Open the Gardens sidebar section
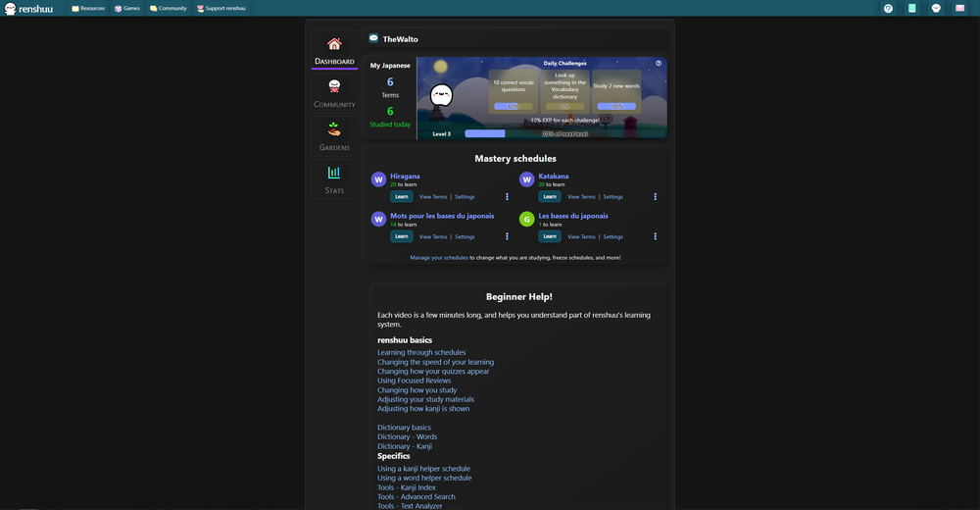Viewport: 980px width, 510px height. pos(334,135)
